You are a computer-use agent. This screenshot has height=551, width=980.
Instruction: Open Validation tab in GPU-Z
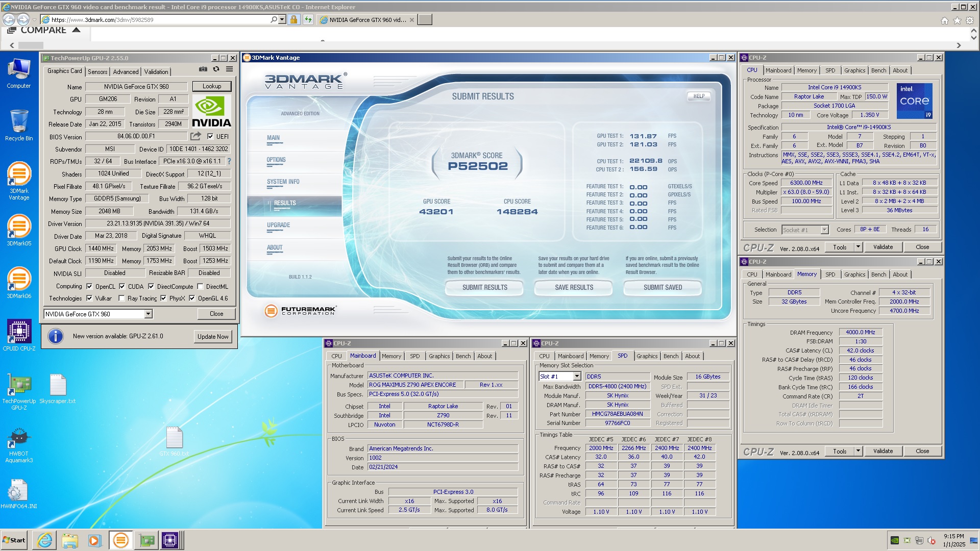click(156, 71)
